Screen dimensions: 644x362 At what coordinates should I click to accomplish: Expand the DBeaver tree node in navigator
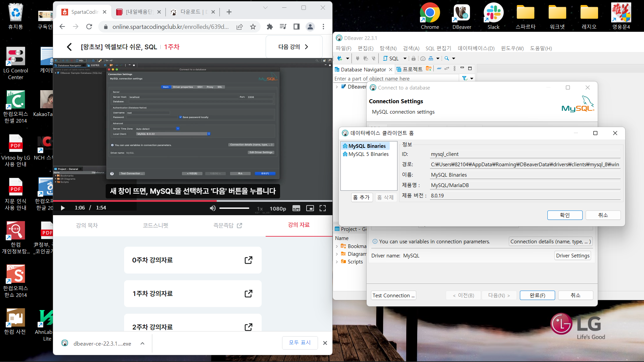337,87
